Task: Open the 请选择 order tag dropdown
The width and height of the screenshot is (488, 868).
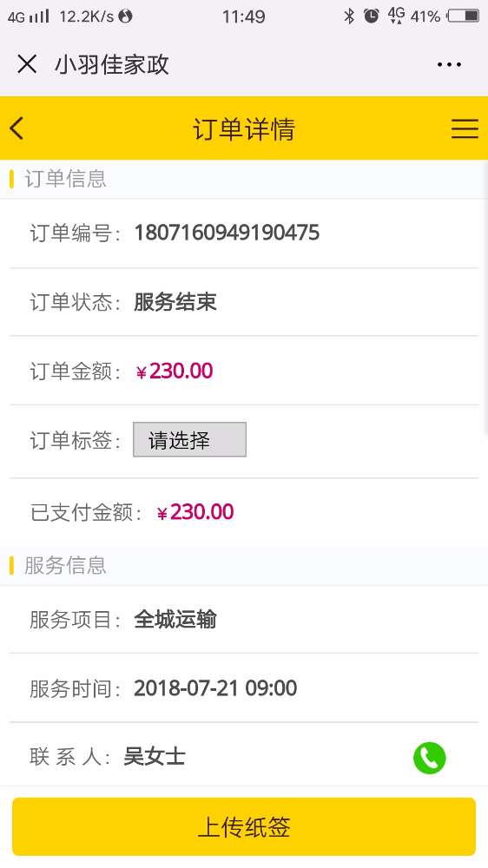Action: 189,439
